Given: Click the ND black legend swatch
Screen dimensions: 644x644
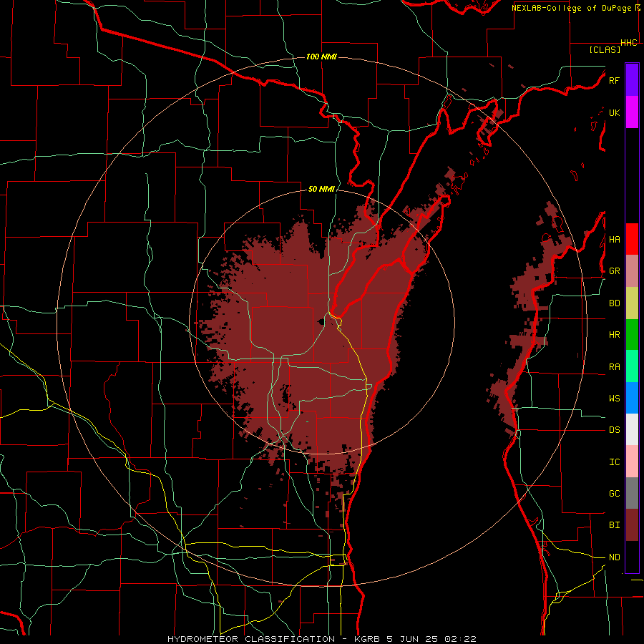Looking at the screenshot, I should pyautogui.click(x=632, y=557).
